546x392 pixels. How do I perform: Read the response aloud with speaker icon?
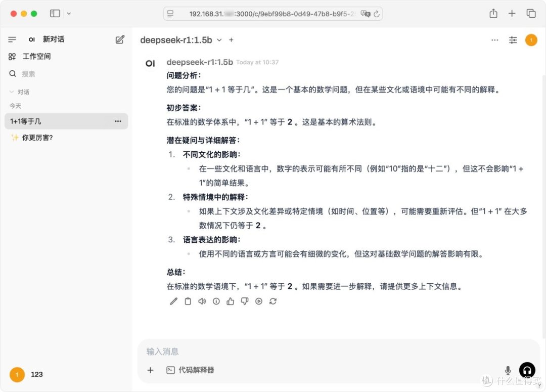coord(202,301)
